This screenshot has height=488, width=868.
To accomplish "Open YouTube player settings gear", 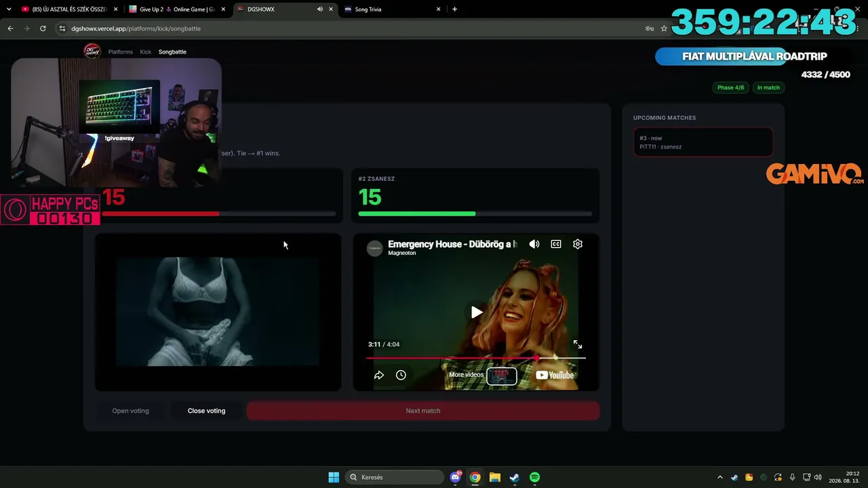I will coord(578,244).
